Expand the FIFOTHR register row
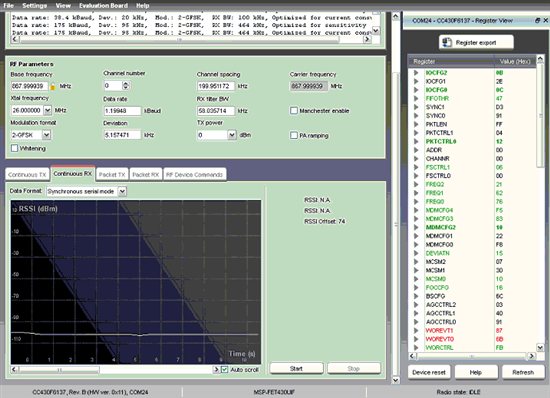The image size is (550, 398). 416,99
